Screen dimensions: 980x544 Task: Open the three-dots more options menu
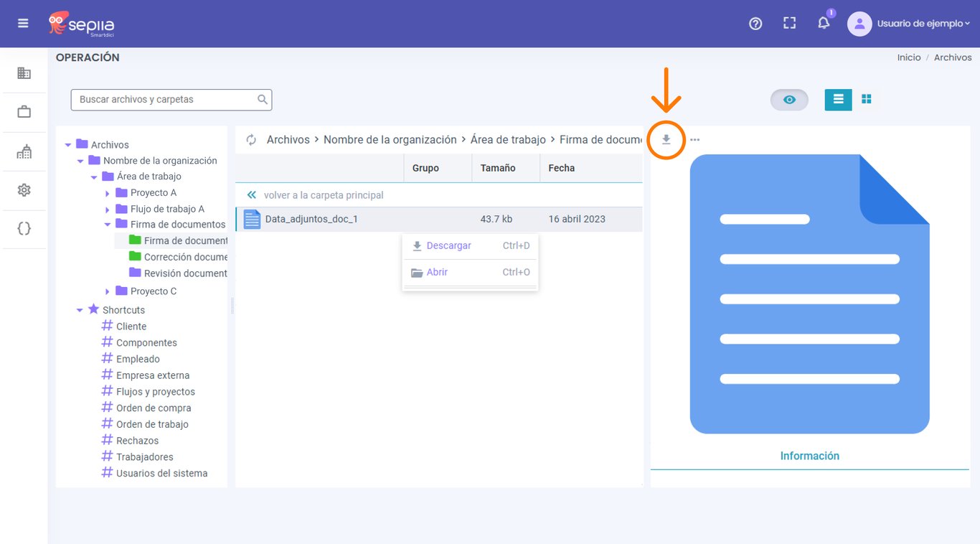coord(694,140)
